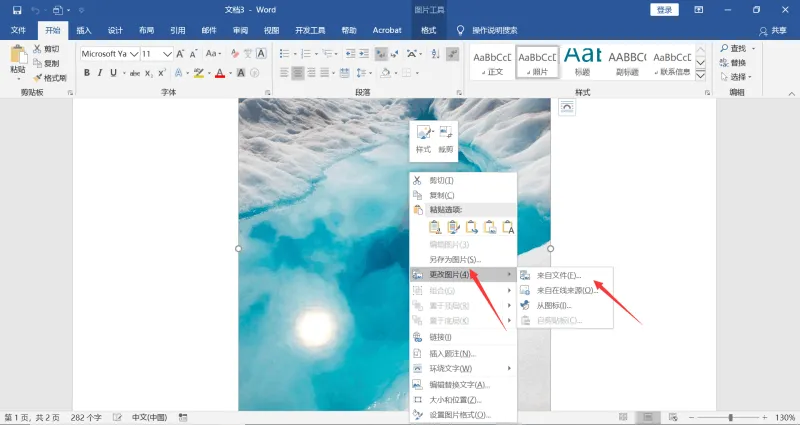Apply subscript X₂ formatting
Screen dimensions: 800x425
(148, 73)
